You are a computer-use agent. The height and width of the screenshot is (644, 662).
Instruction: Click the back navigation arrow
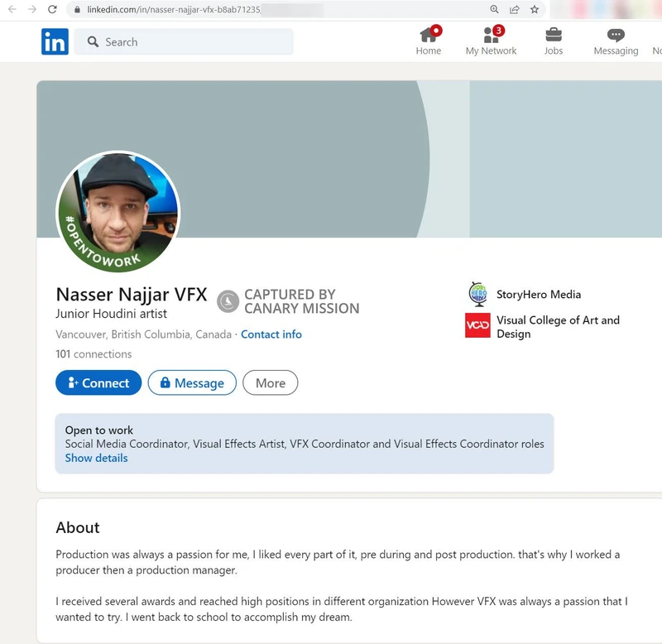(12, 11)
